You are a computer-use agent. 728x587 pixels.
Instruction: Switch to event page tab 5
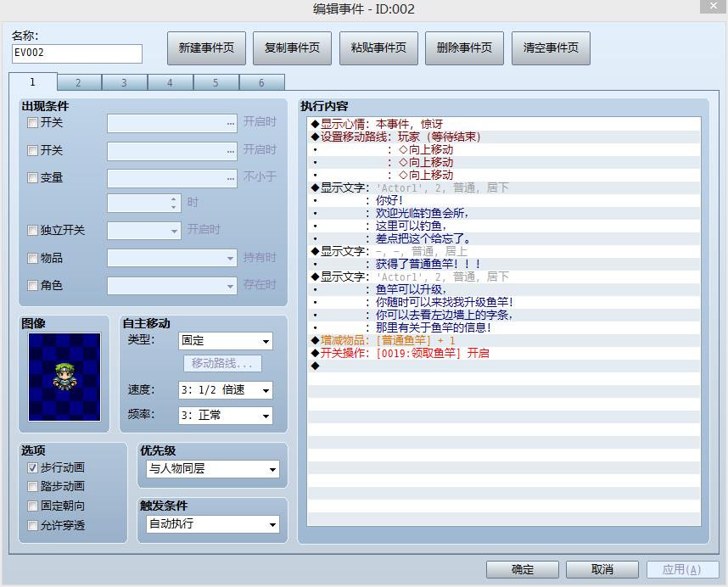tap(216, 82)
